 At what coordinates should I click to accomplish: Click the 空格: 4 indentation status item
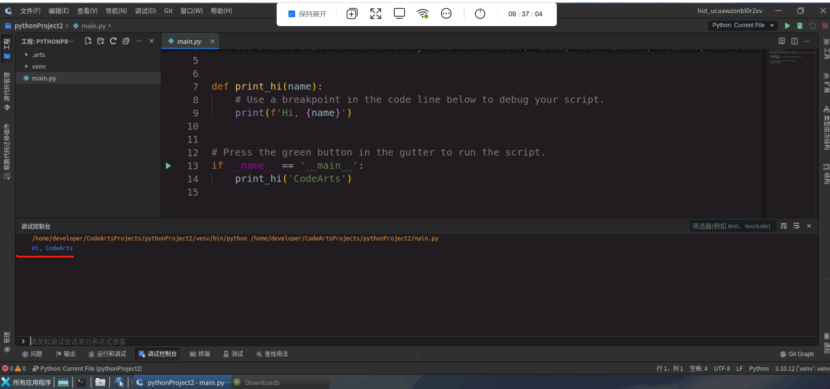pyautogui.click(x=698, y=368)
